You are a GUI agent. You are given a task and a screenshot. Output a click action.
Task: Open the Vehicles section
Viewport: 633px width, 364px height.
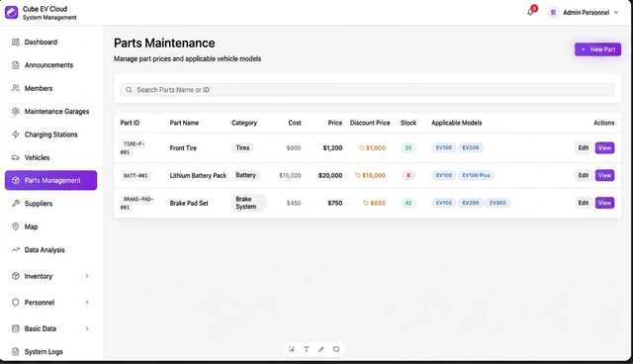[50, 157]
